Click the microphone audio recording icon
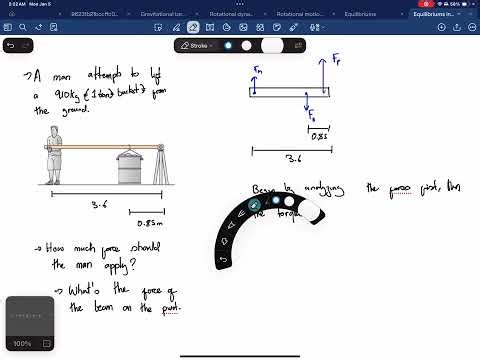 click(314, 27)
